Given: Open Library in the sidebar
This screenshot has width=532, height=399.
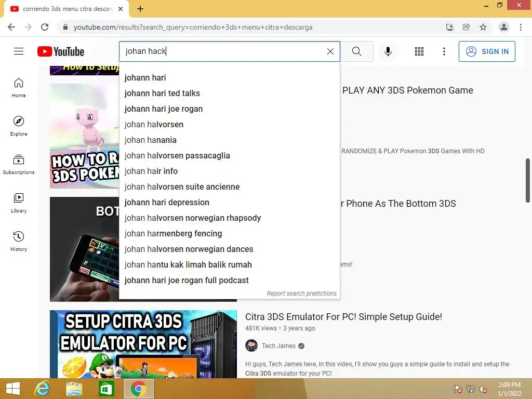Looking at the screenshot, I should [19, 203].
